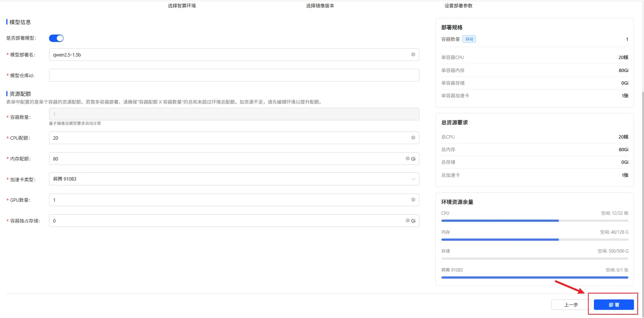Click the 内存 usage progress bar

[x=535, y=240]
